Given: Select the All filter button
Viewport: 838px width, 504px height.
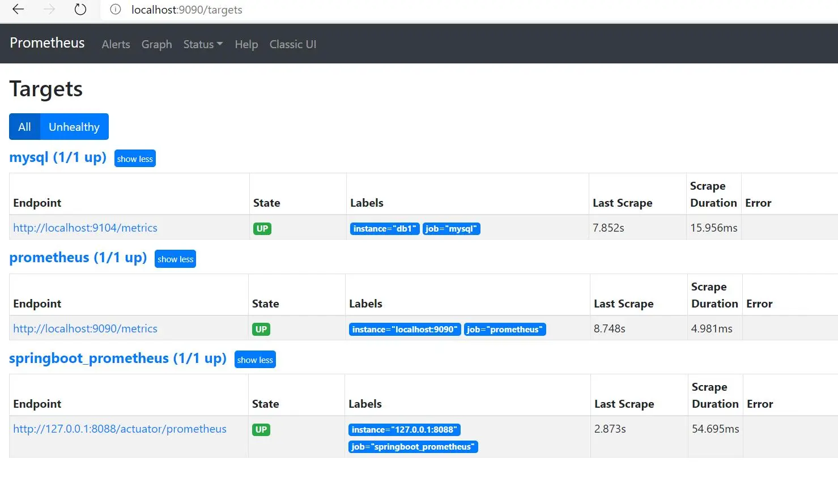Looking at the screenshot, I should 24,127.
